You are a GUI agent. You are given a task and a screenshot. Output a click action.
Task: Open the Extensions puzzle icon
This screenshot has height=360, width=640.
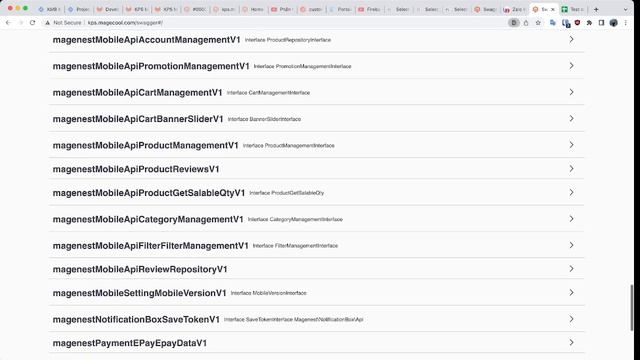point(589,23)
